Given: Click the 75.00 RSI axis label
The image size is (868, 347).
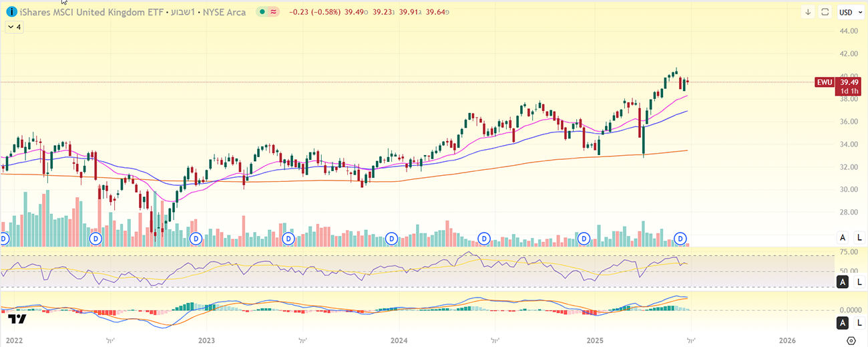Looking at the screenshot, I should pos(850,252).
